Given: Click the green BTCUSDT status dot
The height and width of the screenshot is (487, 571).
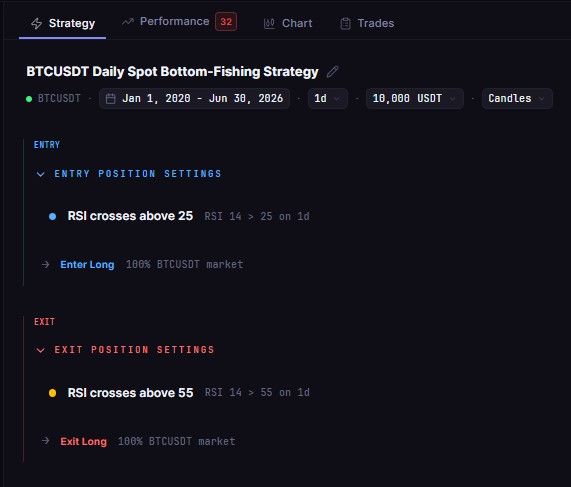Looking at the screenshot, I should pyautogui.click(x=29, y=99).
